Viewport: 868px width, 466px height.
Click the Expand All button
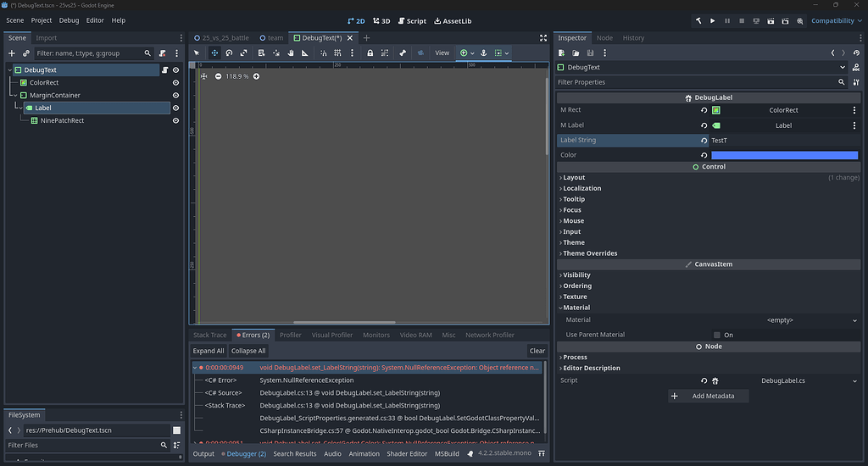tap(209, 351)
